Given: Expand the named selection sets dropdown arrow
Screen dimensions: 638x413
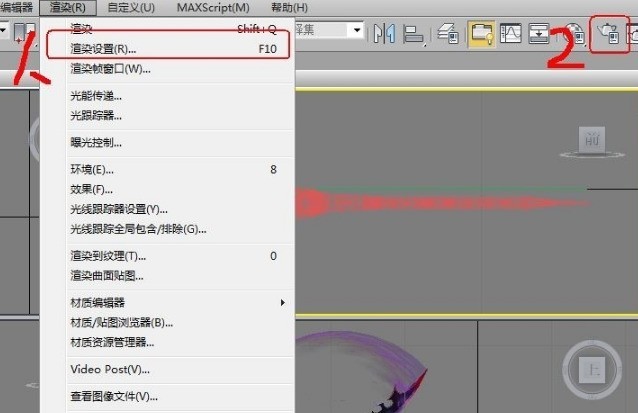Looking at the screenshot, I should (356, 31).
